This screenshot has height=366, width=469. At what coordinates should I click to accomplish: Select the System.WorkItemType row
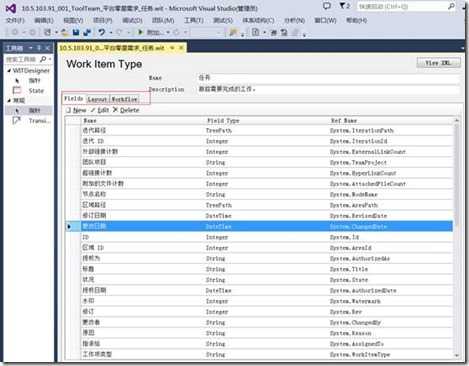pyautogui.click(x=259, y=354)
